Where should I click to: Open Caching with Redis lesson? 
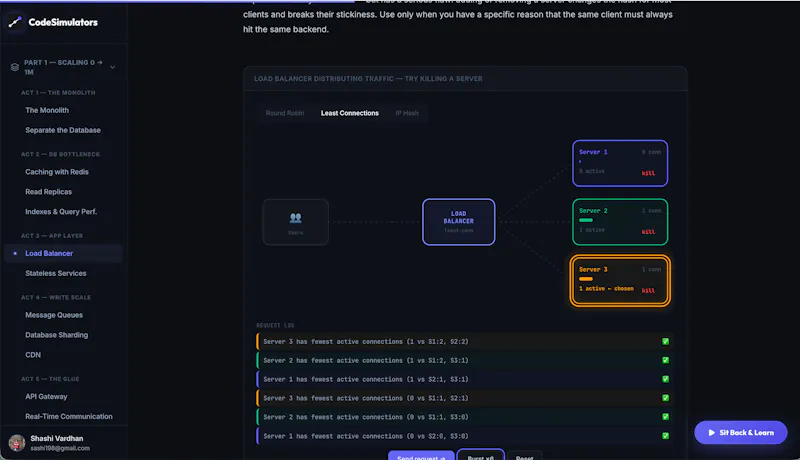(x=57, y=172)
